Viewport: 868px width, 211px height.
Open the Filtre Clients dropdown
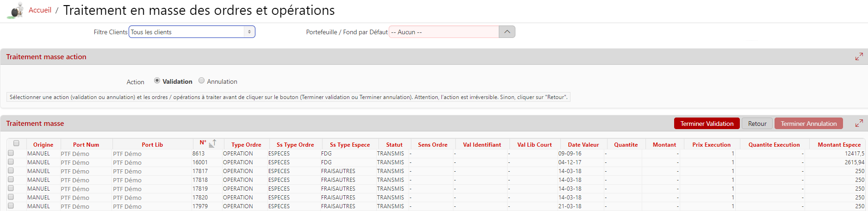pos(192,32)
